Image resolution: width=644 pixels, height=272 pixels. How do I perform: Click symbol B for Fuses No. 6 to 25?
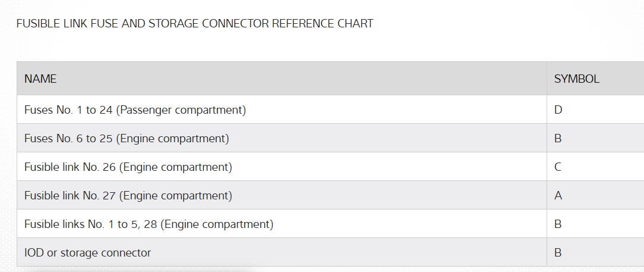558,139
